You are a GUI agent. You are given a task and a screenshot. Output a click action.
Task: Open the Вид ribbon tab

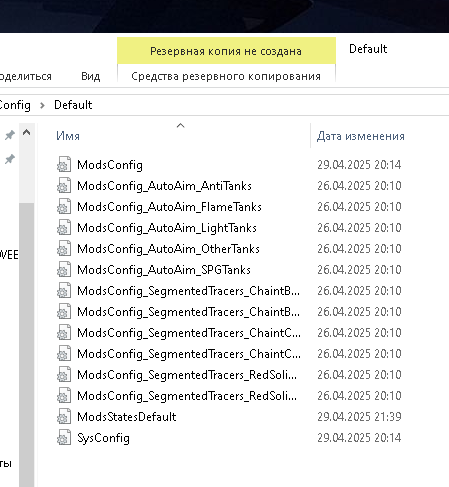click(90, 76)
